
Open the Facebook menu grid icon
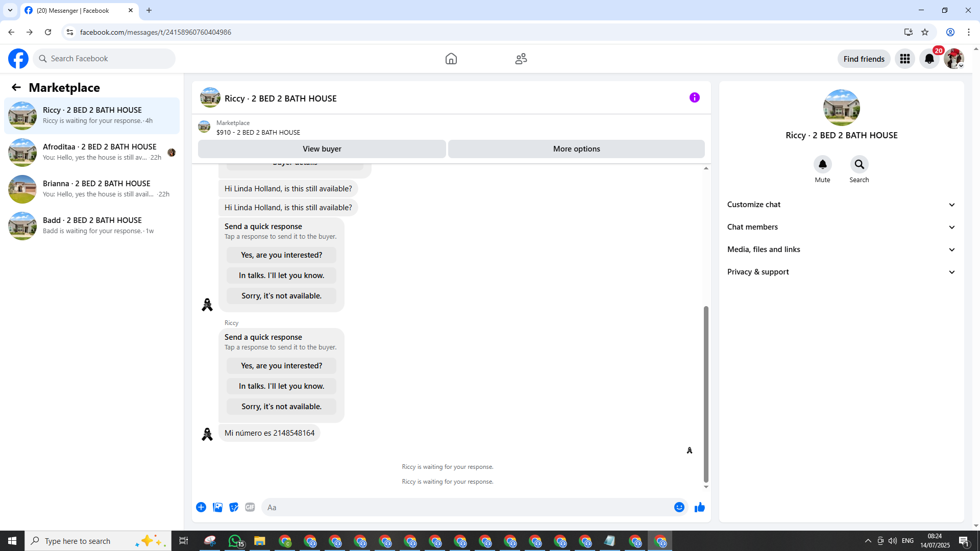(x=904, y=59)
